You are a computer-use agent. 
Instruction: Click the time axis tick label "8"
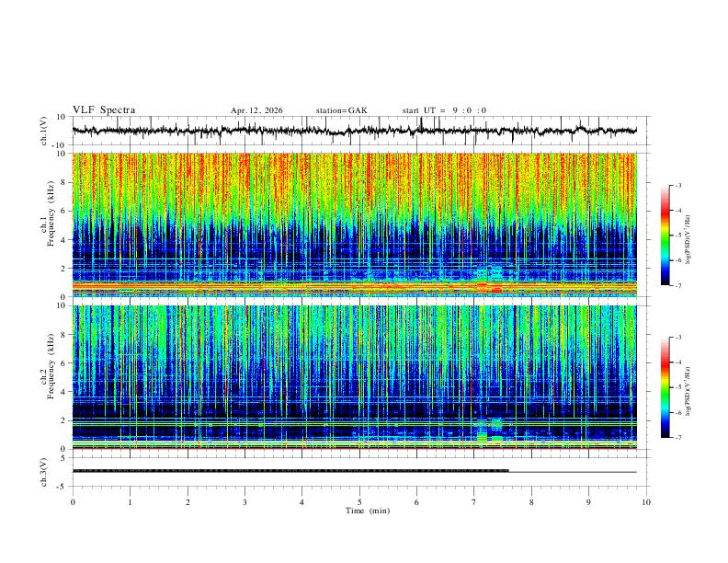(x=531, y=502)
